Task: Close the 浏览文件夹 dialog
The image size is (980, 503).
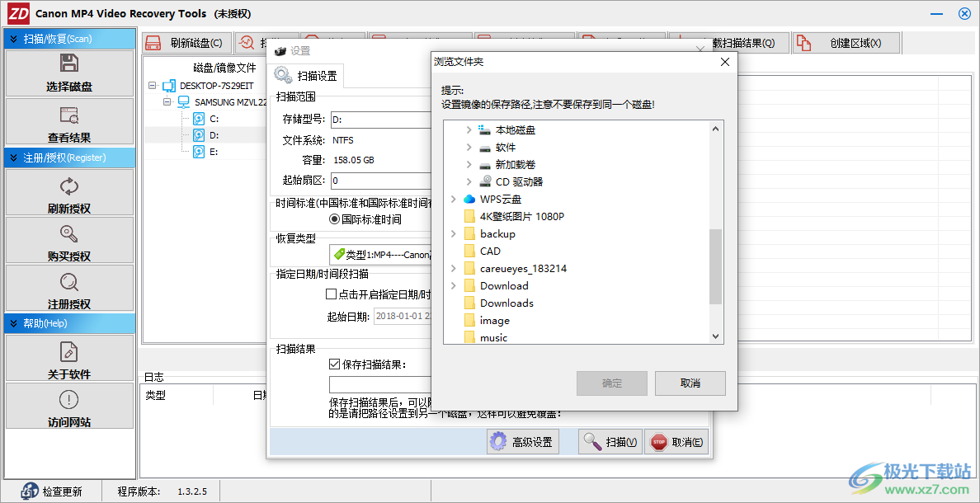Action: [724, 62]
